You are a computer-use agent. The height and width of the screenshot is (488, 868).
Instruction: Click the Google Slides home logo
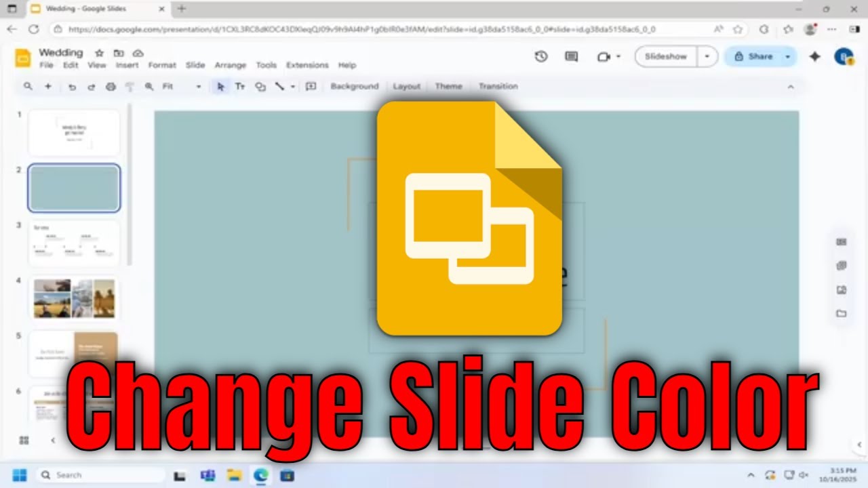click(x=22, y=58)
